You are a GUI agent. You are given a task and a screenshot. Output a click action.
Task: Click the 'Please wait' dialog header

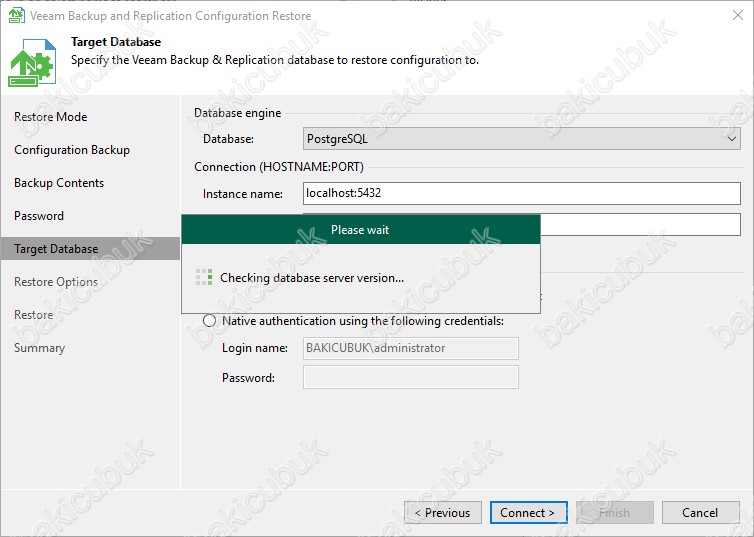point(361,230)
